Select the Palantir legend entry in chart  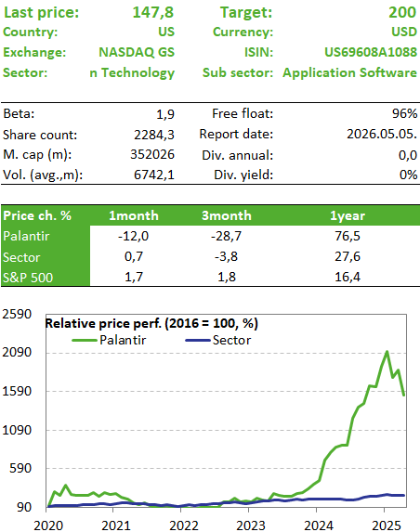click(110, 341)
